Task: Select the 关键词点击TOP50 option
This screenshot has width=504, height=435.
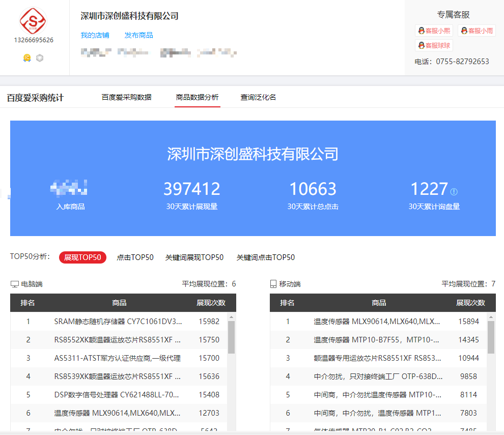Action: [x=264, y=257]
